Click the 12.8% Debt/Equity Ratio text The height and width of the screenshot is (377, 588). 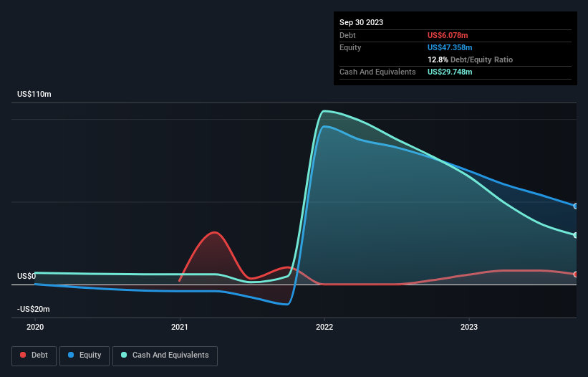[x=471, y=59]
